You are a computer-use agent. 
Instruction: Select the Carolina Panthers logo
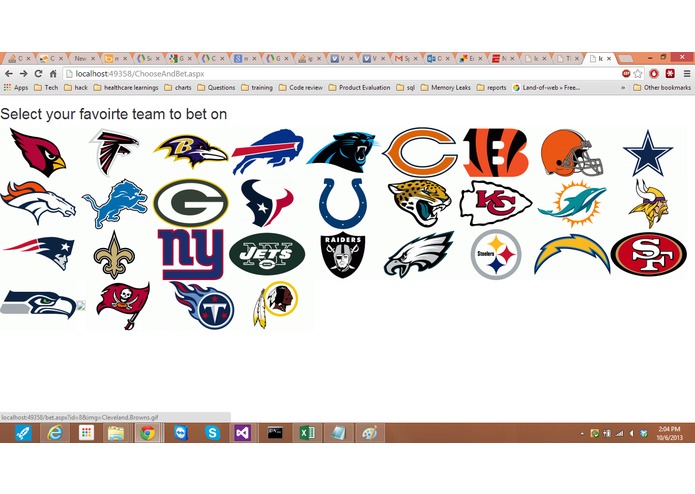pyautogui.click(x=343, y=152)
